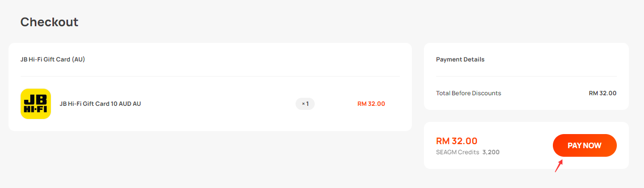Click the divider under the gift card title
The width and height of the screenshot is (644, 188).
[x=210, y=77]
